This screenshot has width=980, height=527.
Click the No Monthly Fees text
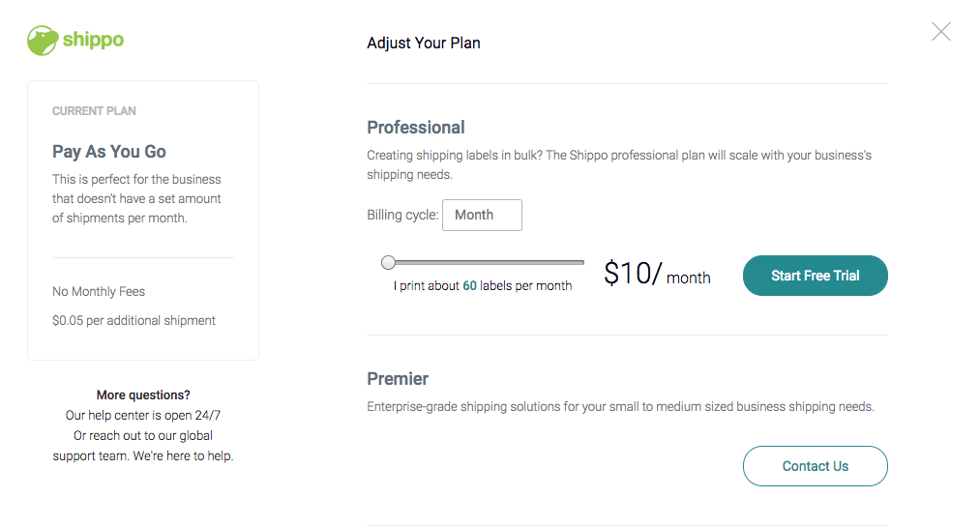click(x=99, y=292)
